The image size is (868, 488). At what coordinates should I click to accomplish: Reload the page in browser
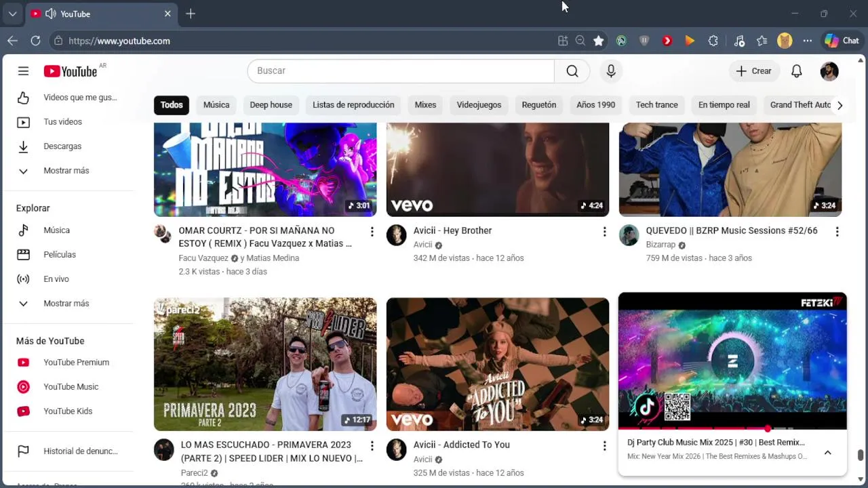[x=35, y=41]
